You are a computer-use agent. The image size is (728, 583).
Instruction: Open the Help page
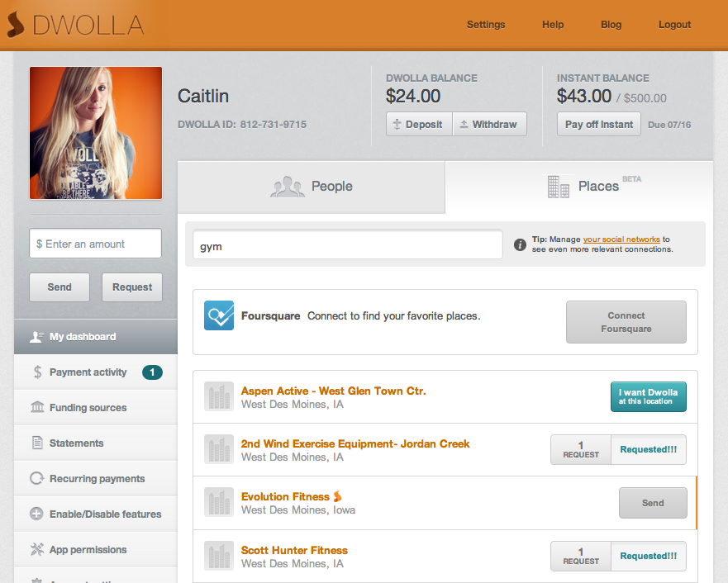[553, 25]
